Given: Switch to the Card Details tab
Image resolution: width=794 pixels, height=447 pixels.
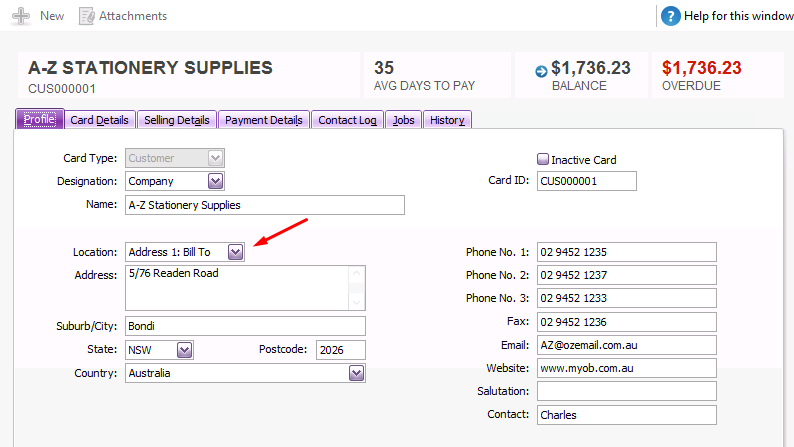Looking at the screenshot, I should tap(99, 120).
